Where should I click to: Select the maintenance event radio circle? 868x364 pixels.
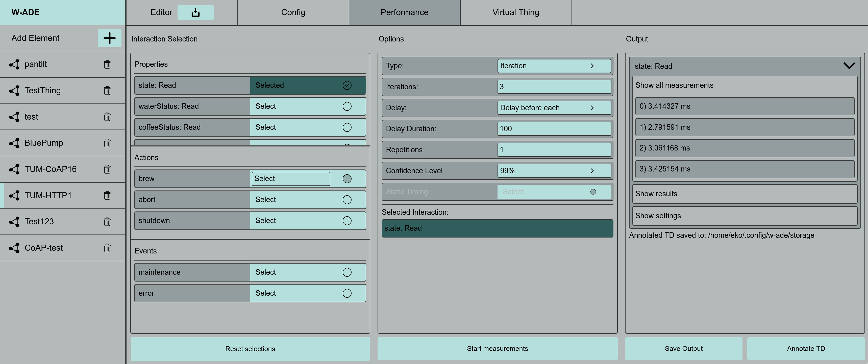(x=347, y=272)
